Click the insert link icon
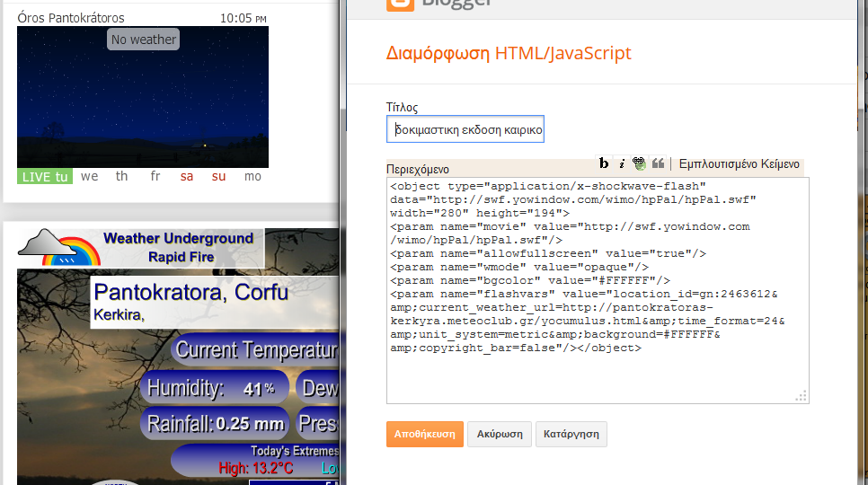868x485 pixels. pyautogui.click(x=639, y=163)
